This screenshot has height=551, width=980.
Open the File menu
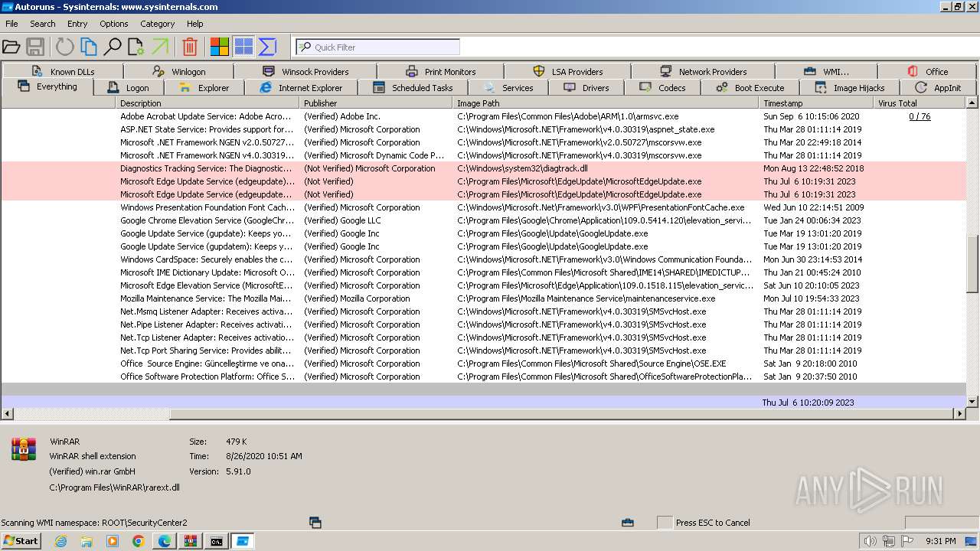click(x=11, y=24)
